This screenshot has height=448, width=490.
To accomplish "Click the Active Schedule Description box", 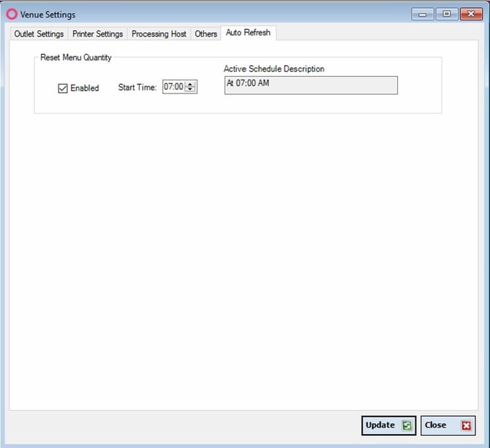I will click(x=311, y=86).
